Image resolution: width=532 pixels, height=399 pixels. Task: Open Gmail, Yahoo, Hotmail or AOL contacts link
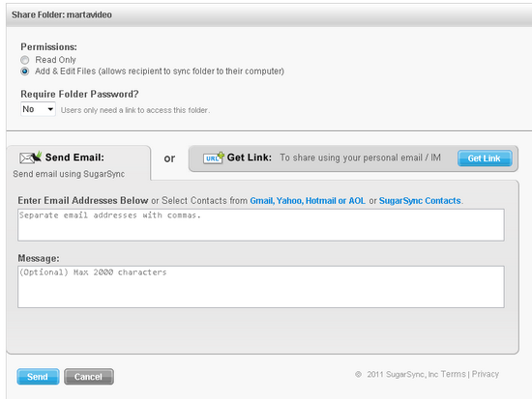point(308,201)
